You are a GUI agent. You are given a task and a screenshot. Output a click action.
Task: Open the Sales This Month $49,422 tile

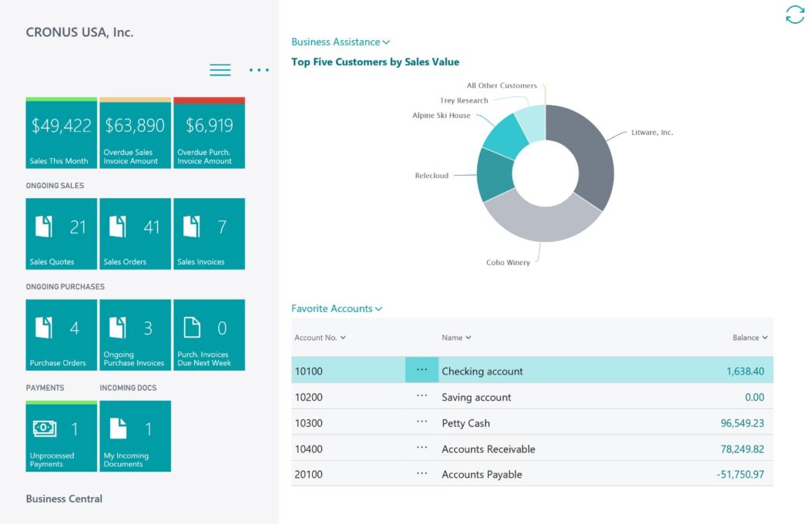click(x=61, y=133)
